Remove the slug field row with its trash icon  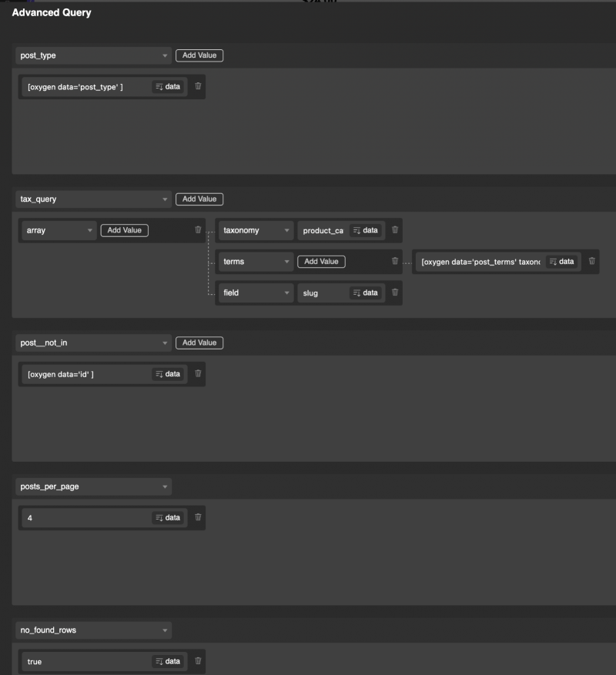[x=394, y=292]
